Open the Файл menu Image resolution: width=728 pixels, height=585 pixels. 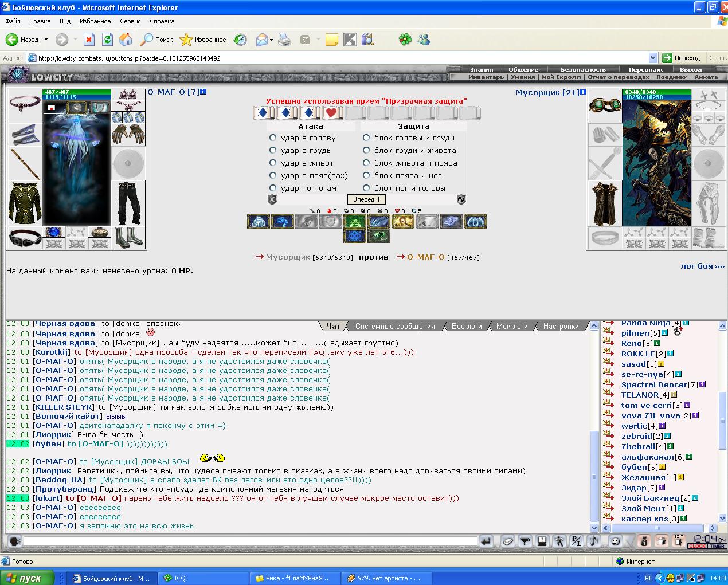13,21
